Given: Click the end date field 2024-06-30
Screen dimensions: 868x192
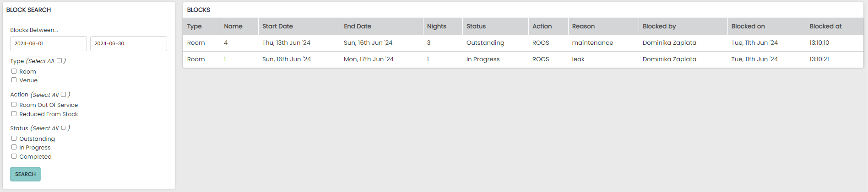Looking at the screenshot, I should coord(128,43).
